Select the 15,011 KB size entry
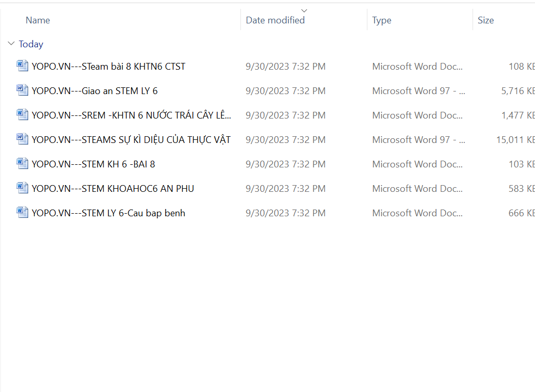Screen dimensions: 535x392 point(515,140)
